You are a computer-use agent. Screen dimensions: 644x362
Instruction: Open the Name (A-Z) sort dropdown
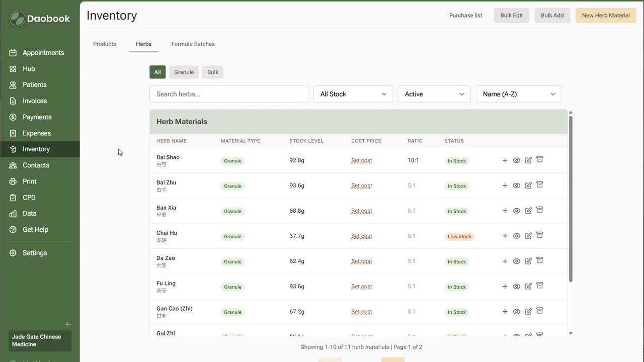coord(519,94)
